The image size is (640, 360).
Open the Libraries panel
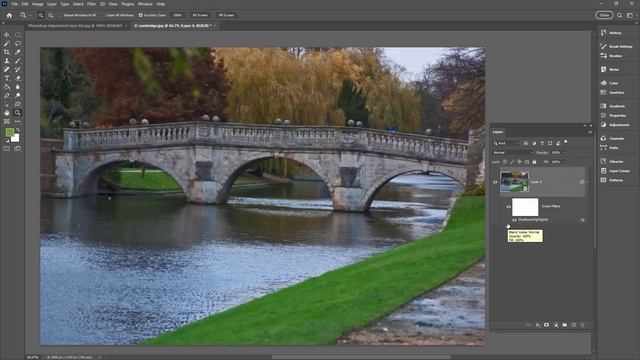[612, 161]
